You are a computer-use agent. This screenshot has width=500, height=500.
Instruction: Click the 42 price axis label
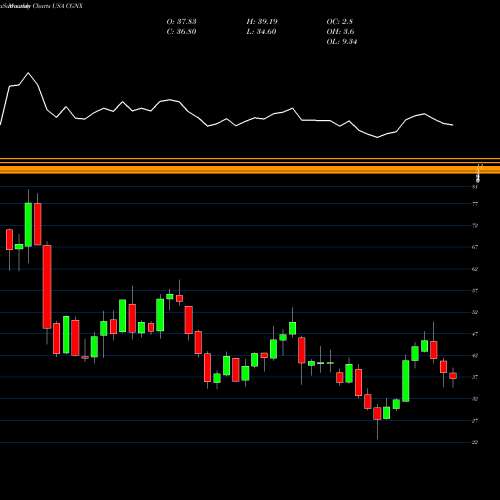(x=475, y=356)
